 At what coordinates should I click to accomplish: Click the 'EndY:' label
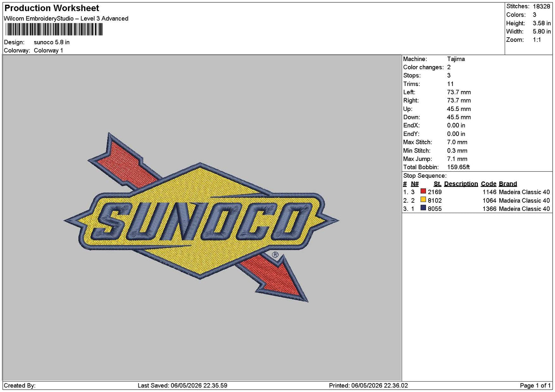point(411,134)
